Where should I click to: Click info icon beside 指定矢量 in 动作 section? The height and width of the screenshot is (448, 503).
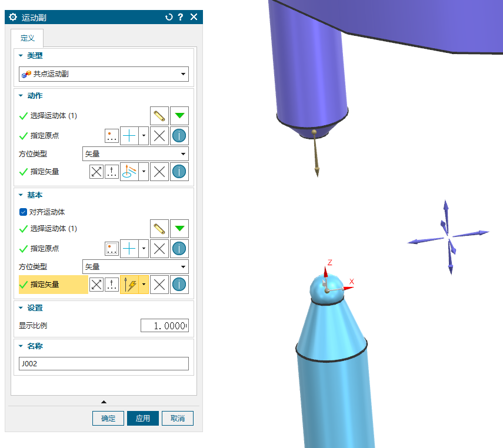coord(179,172)
